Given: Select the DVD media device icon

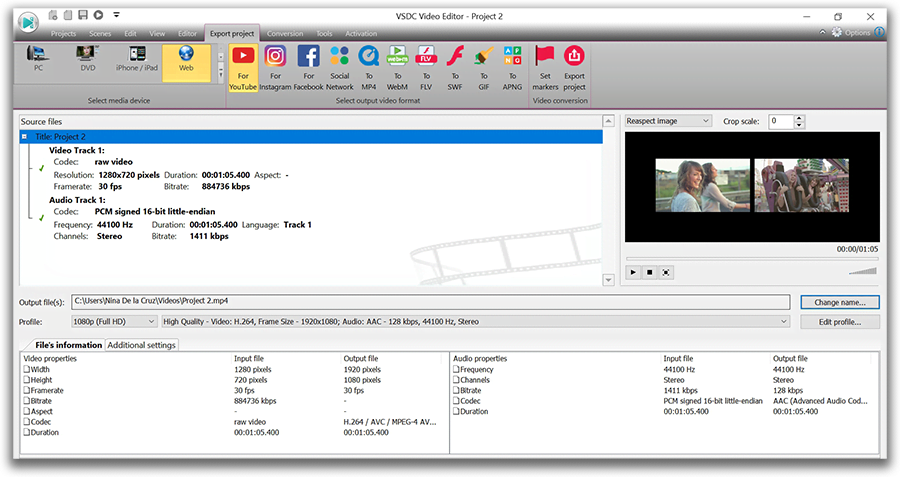Looking at the screenshot, I should (87, 59).
